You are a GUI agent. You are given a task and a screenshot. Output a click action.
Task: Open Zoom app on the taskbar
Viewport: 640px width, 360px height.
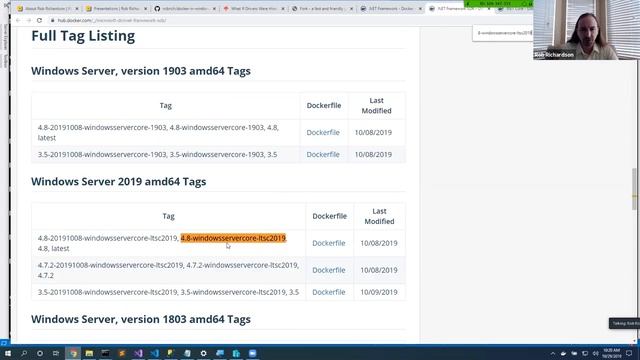[252, 353]
